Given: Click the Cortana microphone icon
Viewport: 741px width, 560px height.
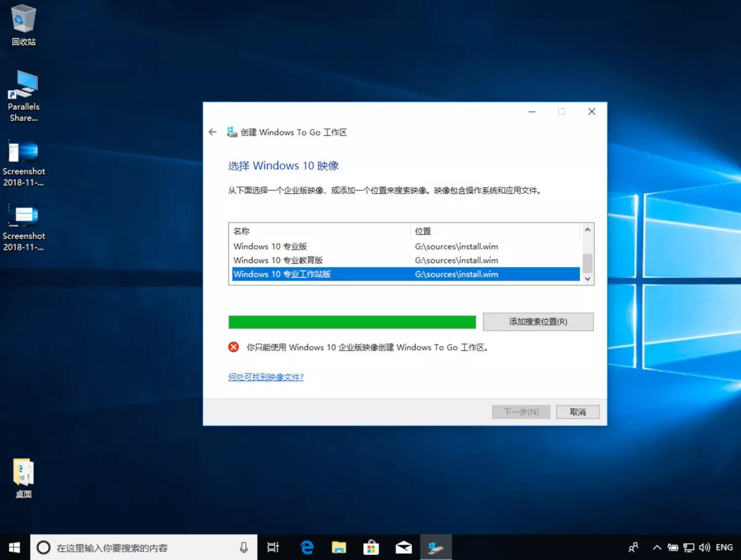Looking at the screenshot, I should [244, 547].
